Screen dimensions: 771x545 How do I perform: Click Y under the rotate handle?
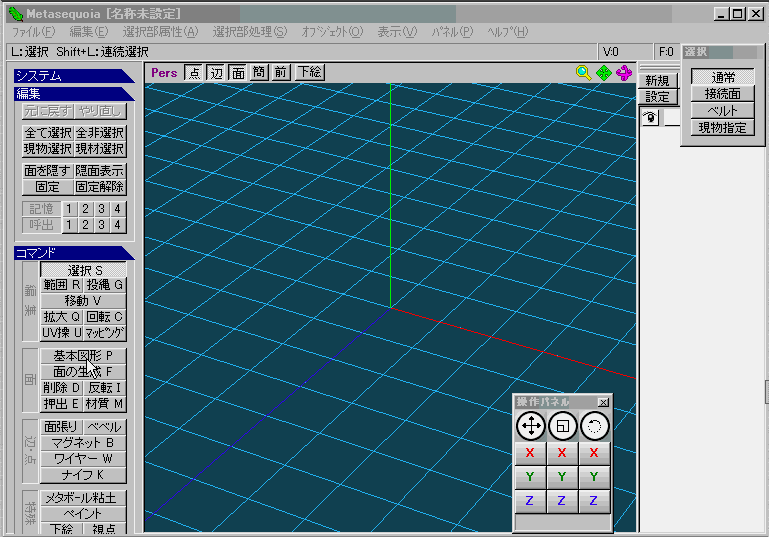[594, 477]
